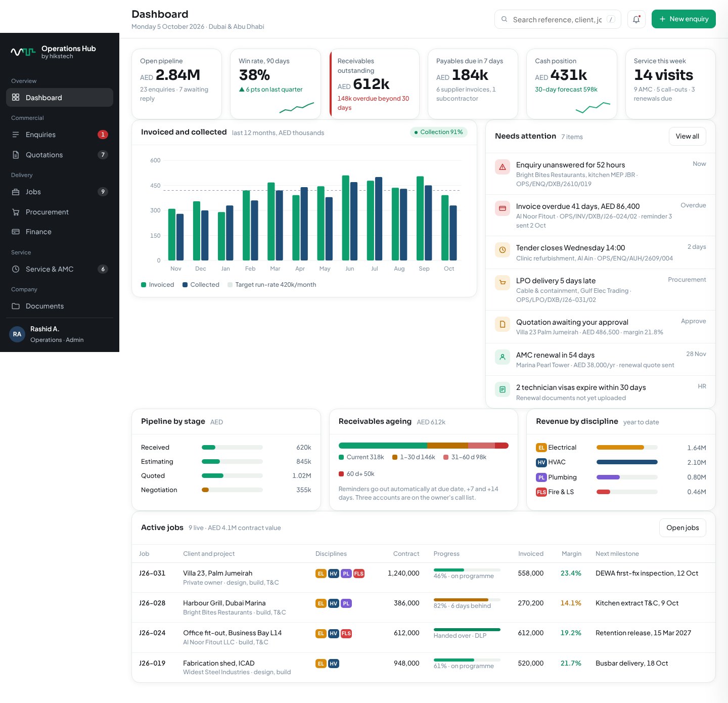
Task: Open the notifications bell icon
Action: click(636, 19)
